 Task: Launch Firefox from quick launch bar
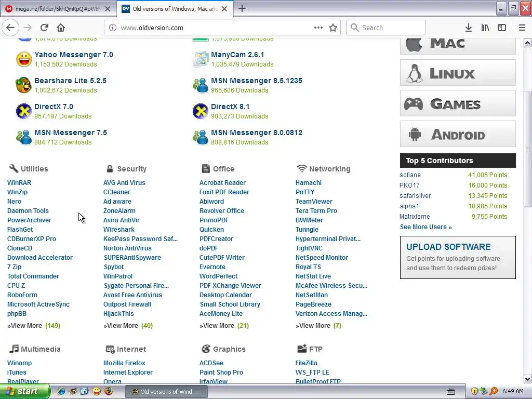tap(109, 391)
